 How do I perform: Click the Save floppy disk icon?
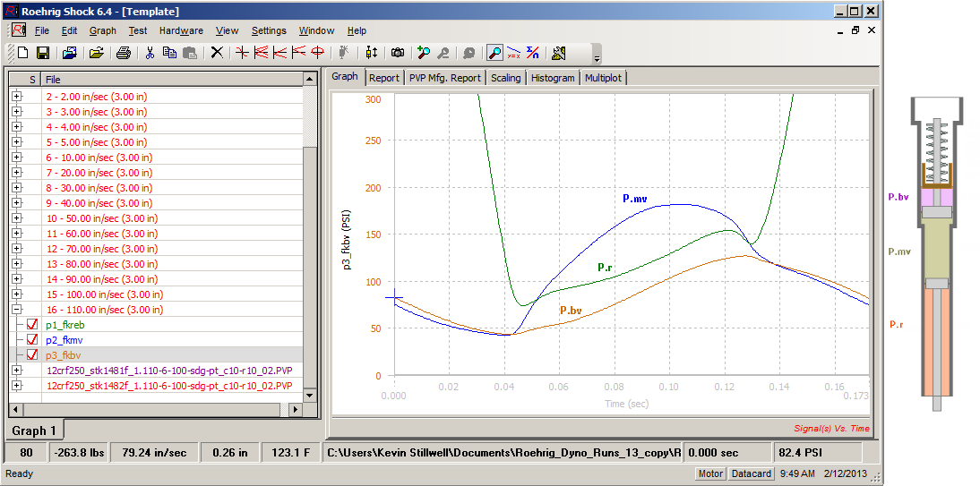(42, 53)
